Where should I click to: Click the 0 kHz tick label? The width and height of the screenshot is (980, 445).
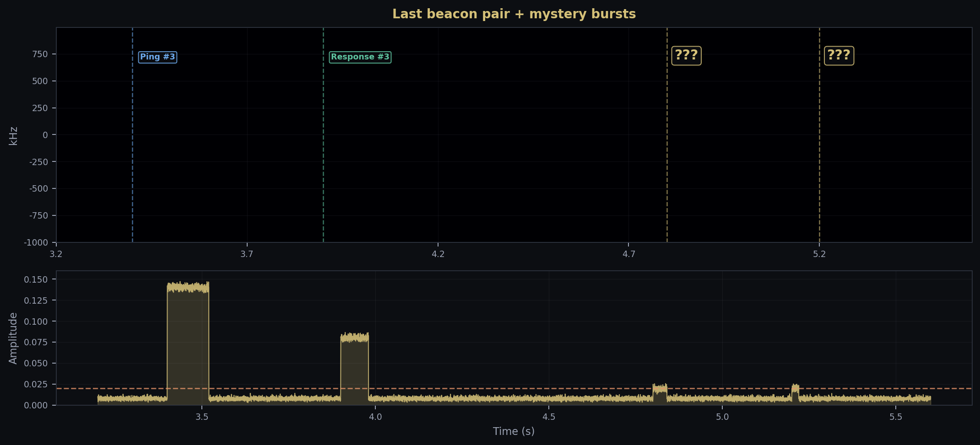(45, 134)
